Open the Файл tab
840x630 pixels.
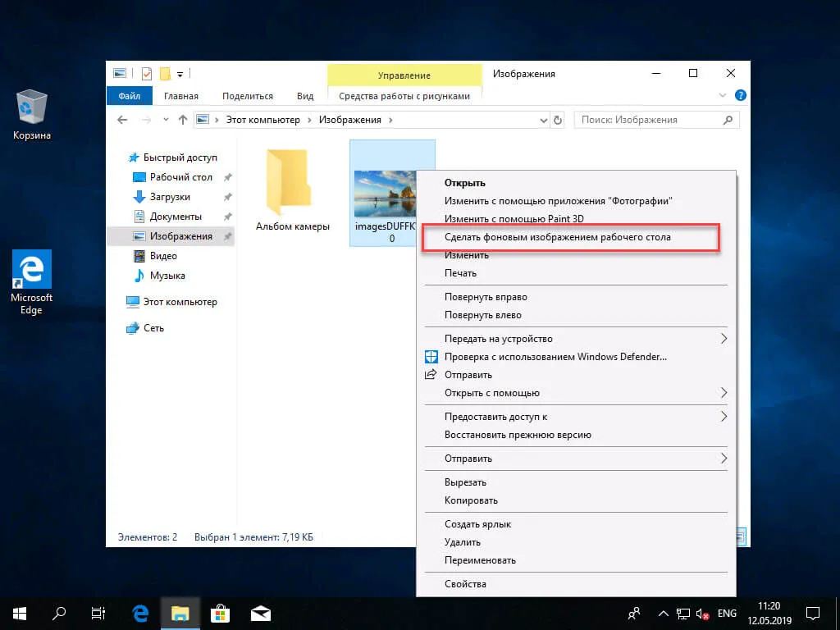coord(129,96)
